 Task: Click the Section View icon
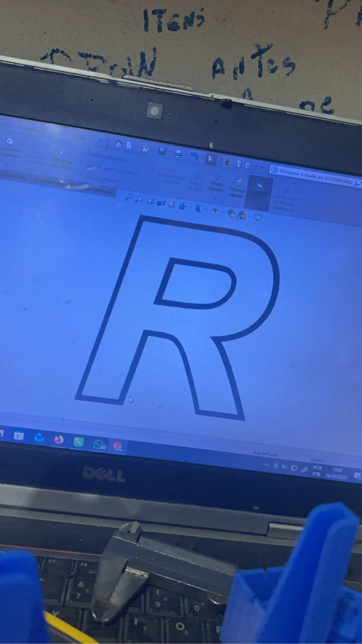coord(161,202)
